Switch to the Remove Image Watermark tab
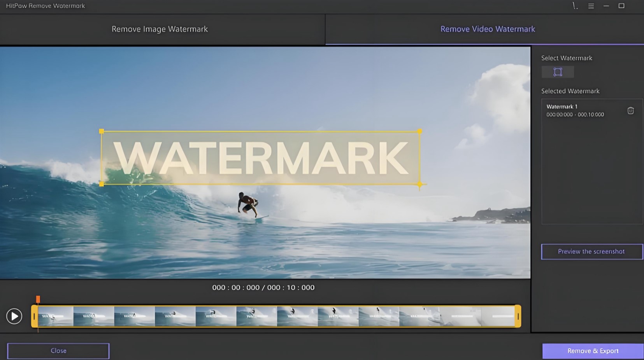The image size is (644, 360). click(x=160, y=29)
